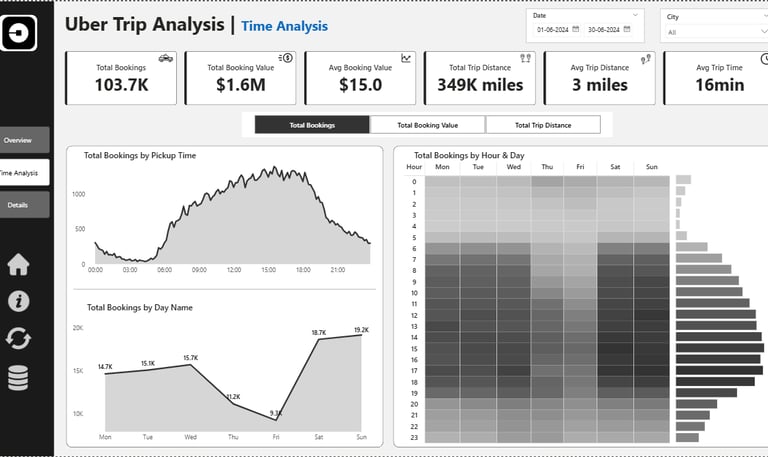Click the Fri axis label in day chart
Screen dimensions: 768x457
(x=276, y=436)
